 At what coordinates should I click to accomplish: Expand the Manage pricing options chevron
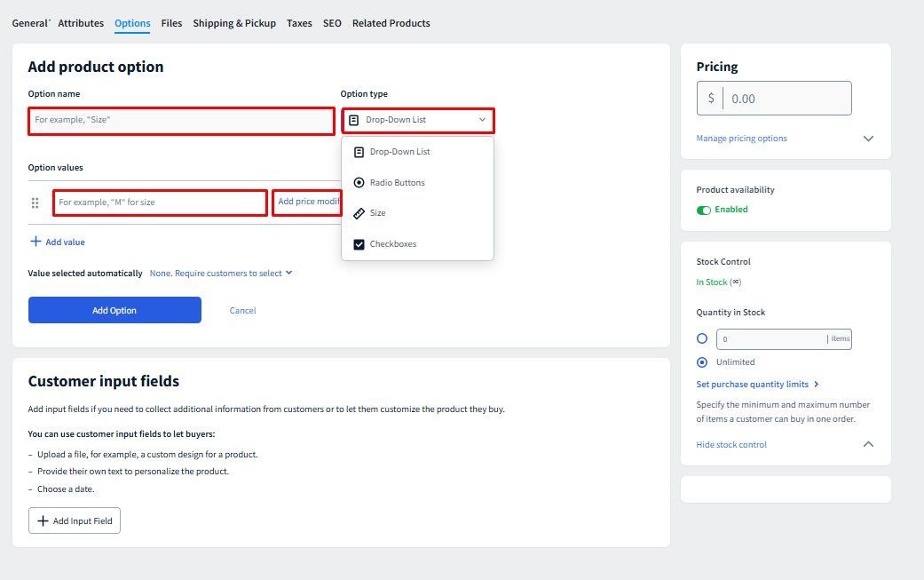coord(868,139)
